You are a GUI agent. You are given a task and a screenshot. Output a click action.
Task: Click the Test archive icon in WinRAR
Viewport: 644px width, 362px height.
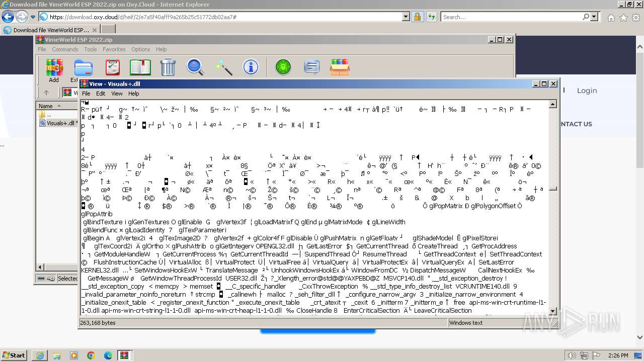(112, 67)
